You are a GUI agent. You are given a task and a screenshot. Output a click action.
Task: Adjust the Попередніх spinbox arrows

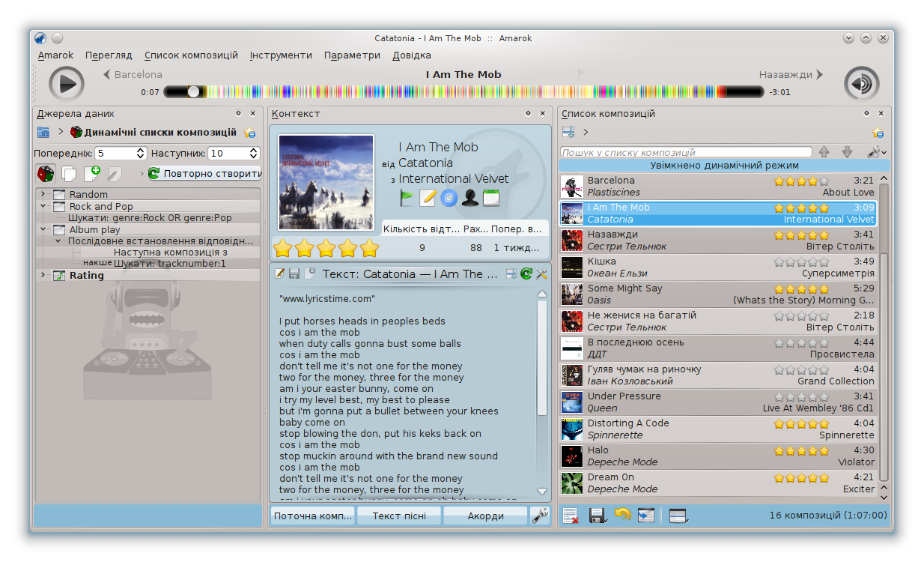(141, 153)
